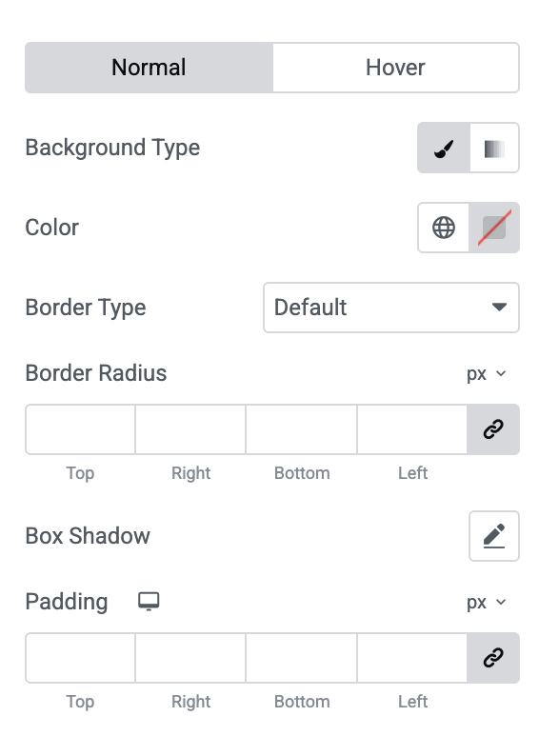
Task: Open the Border Type Default dropdown
Action: (x=391, y=308)
